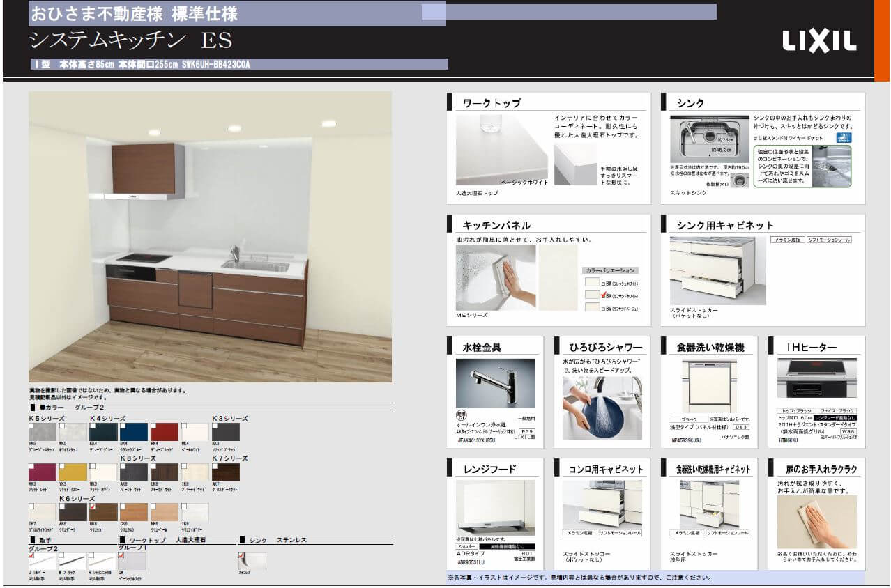The image size is (891, 588).
Task: Select the WK4 ペールホワイト swatch
Action: (x=195, y=432)
